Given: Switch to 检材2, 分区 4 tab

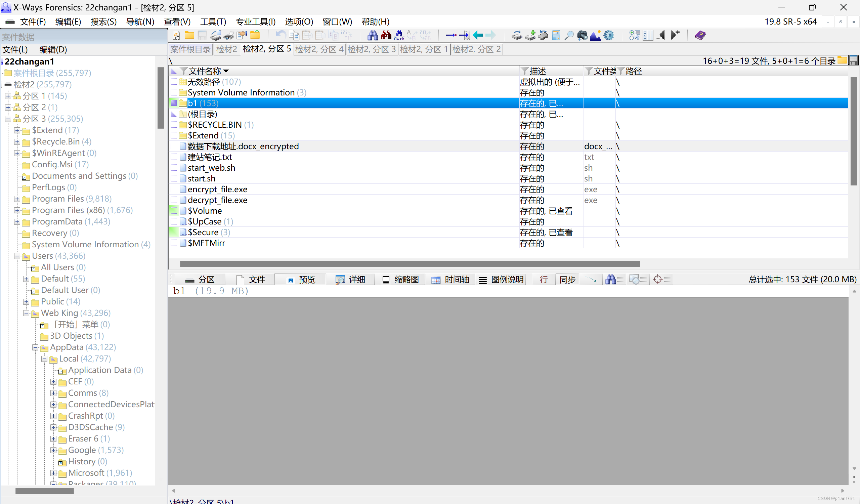Looking at the screenshot, I should click(x=319, y=49).
